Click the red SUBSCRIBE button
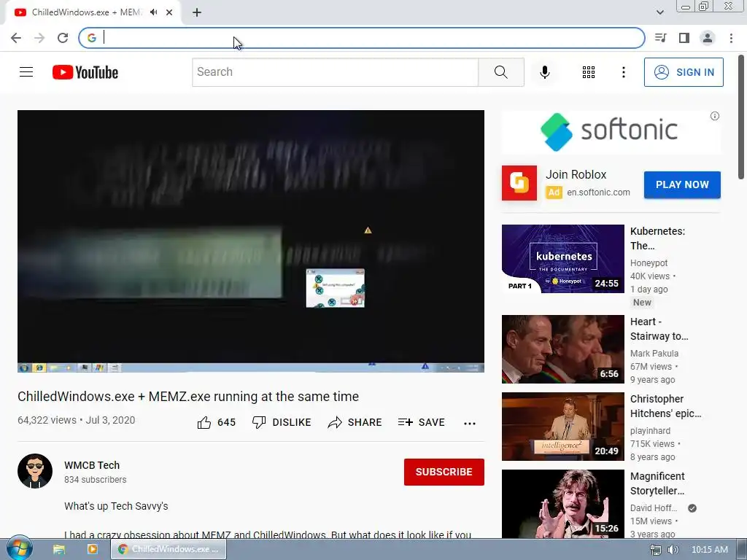Screen dimensions: 747x560 coord(444,472)
